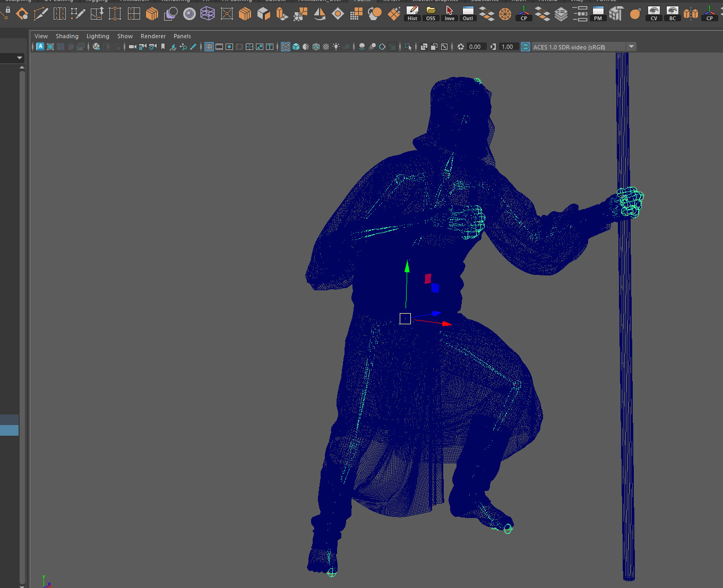Click the Boolean shelf icon with overlapping spheres
The width and height of the screenshot is (723, 588).
[171, 14]
